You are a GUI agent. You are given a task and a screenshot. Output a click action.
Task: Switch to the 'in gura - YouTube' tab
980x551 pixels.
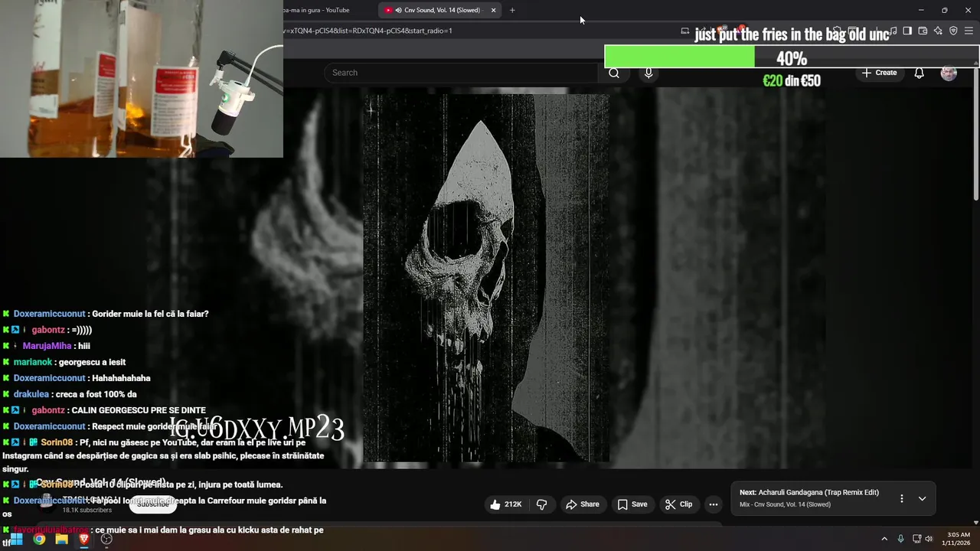(x=315, y=10)
